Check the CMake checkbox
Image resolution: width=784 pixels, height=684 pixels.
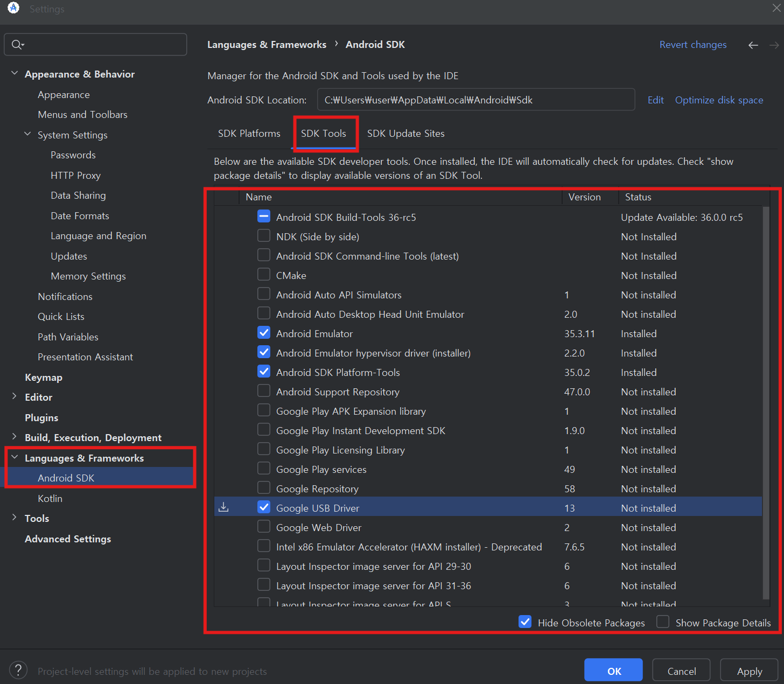264,275
